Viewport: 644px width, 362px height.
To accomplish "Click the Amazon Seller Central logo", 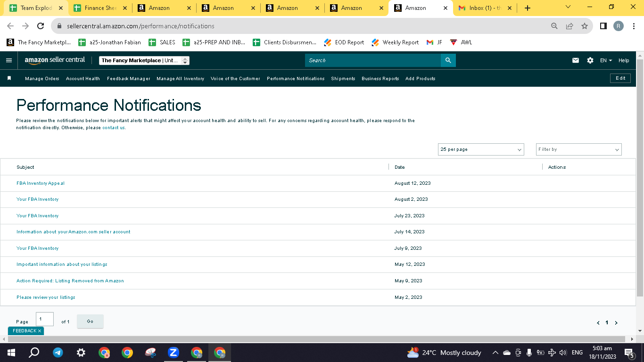I will point(55,60).
